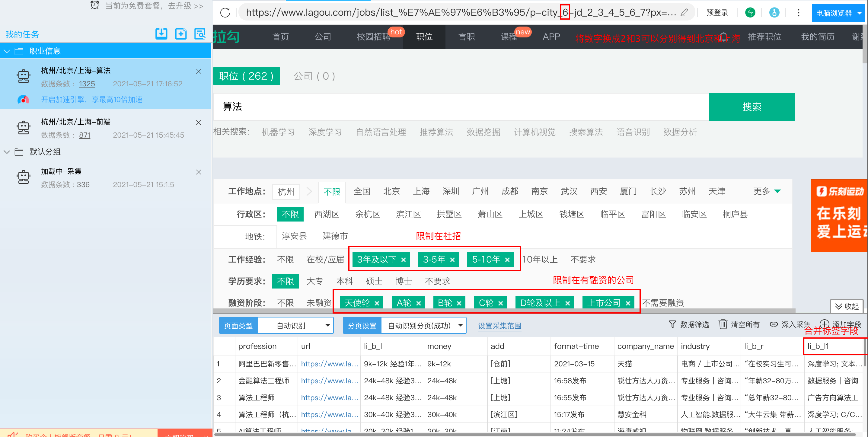This screenshot has height=437, width=868.
Task: Click the export data download icon
Action: (161, 34)
